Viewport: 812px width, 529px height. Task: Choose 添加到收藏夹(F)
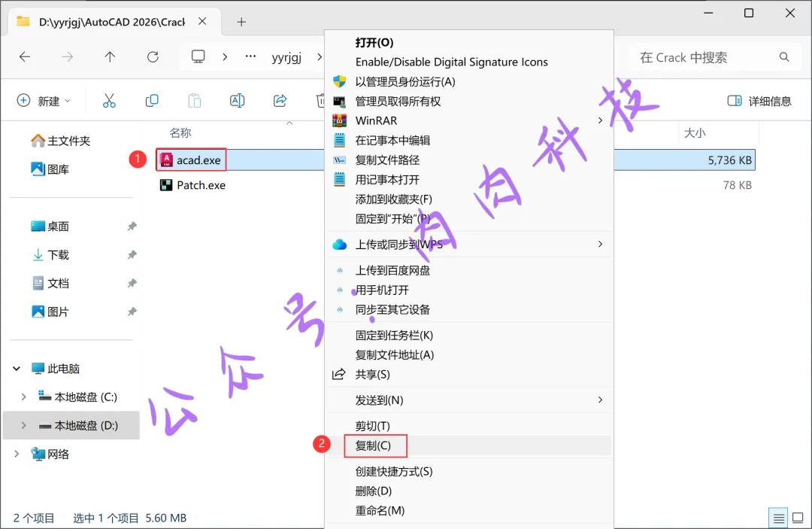[x=393, y=199]
